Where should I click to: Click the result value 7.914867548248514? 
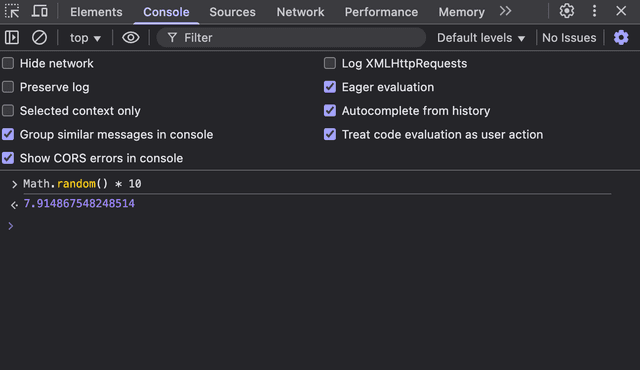click(79, 204)
